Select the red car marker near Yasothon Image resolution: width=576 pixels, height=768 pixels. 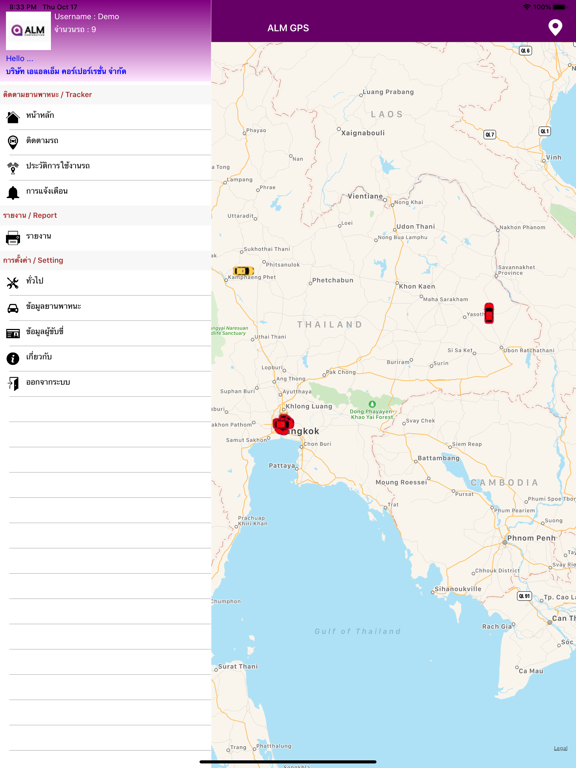[x=489, y=313]
